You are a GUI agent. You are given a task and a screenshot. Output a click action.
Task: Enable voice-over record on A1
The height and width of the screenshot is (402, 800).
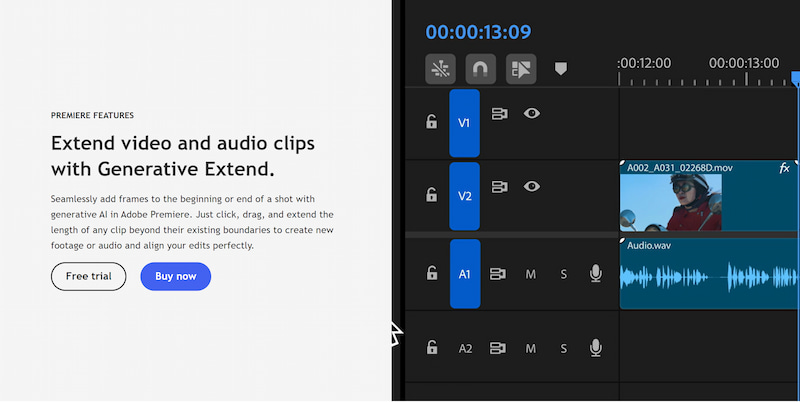click(595, 273)
